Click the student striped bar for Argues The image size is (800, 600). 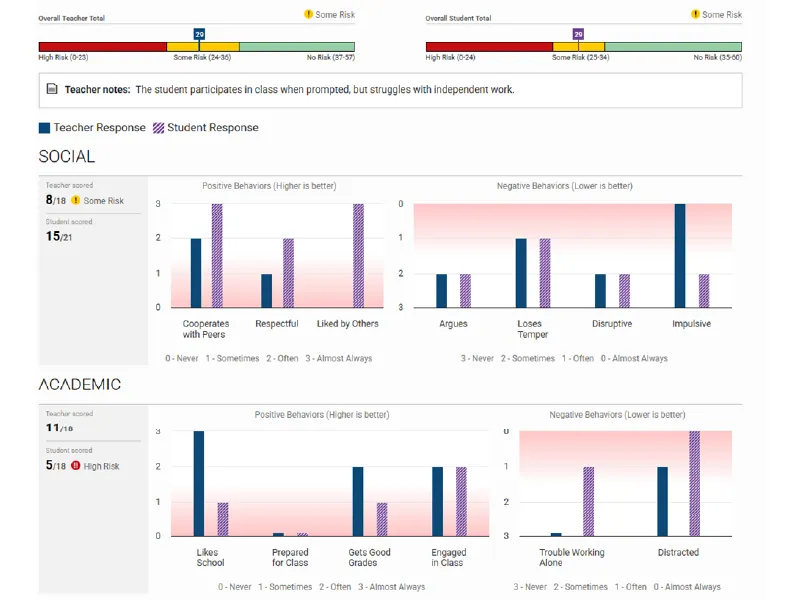(465, 291)
